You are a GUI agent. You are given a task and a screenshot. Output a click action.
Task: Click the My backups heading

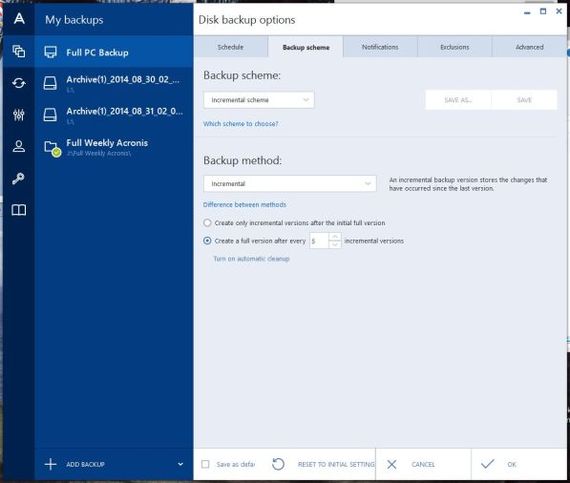pyautogui.click(x=74, y=20)
